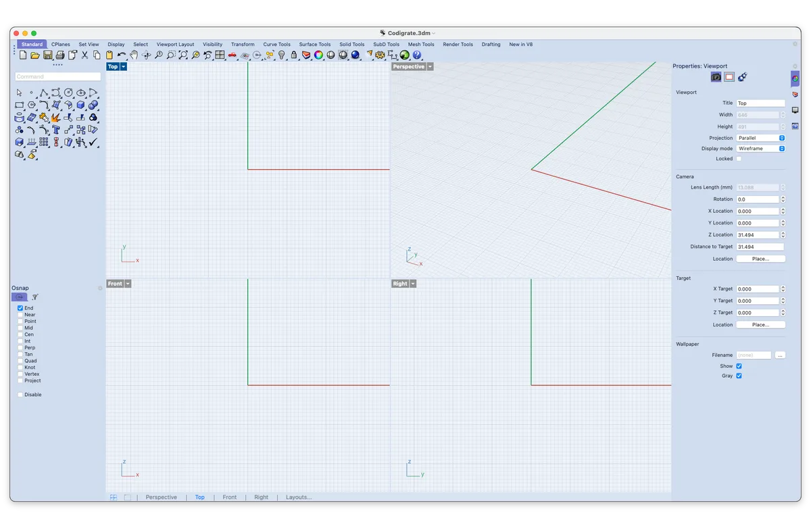Toggle the Locked viewport checkbox
The image size is (811, 532).
click(x=739, y=159)
